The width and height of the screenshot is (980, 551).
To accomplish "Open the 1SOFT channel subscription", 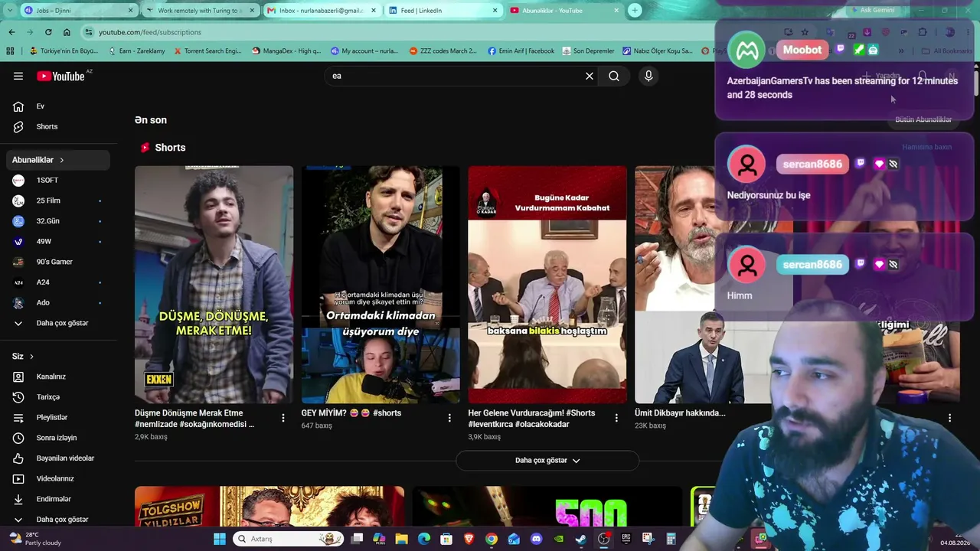I will pos(58,181).
